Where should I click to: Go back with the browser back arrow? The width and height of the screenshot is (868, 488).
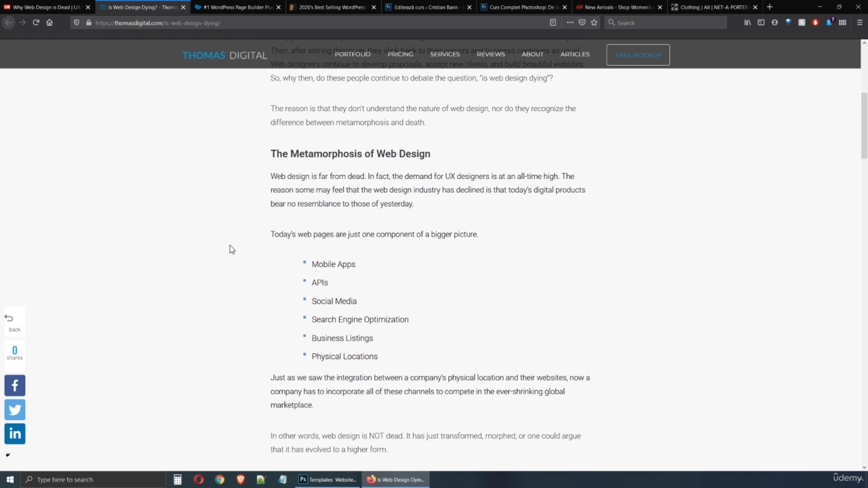(x=8, y=22)
